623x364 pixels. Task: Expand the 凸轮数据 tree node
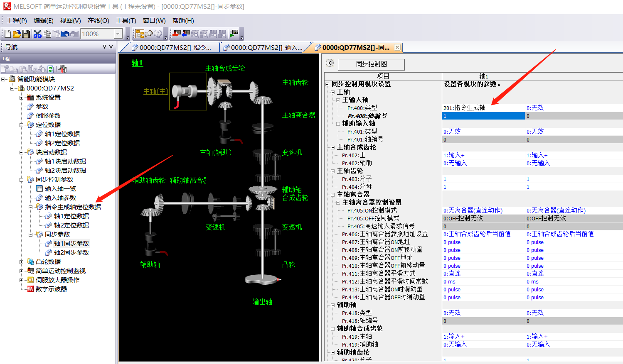pyautogui.click(x=22, y=262)
